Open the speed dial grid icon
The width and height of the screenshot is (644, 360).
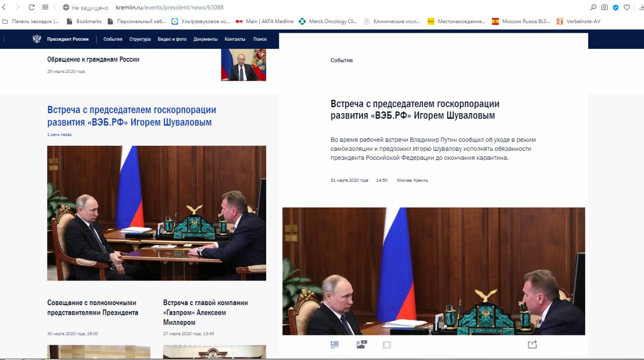pyautogui.click(x=45, y=8)
